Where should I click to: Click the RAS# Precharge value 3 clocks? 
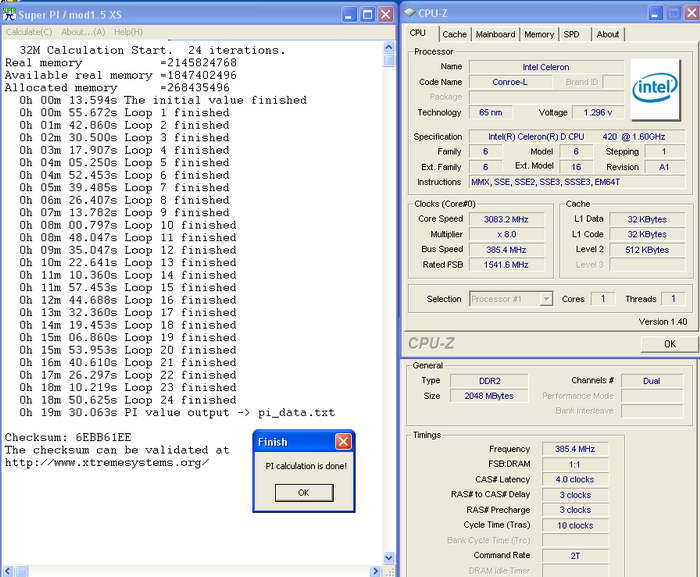point(575,510)
